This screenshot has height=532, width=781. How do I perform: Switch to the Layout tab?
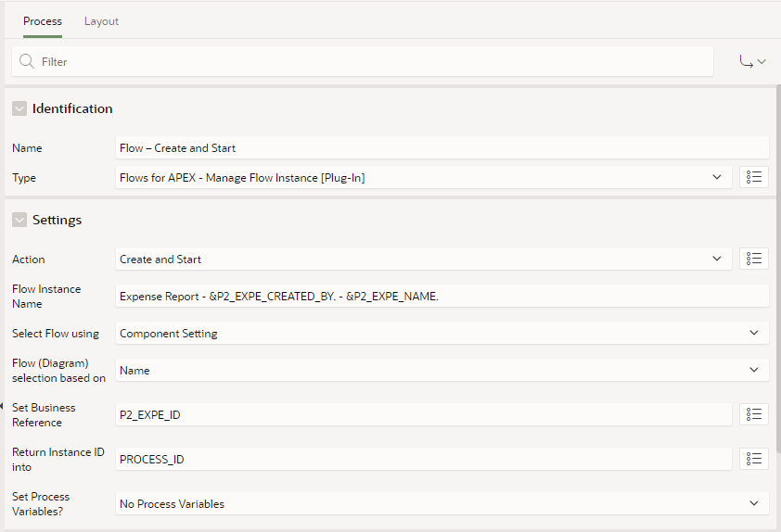101,21
